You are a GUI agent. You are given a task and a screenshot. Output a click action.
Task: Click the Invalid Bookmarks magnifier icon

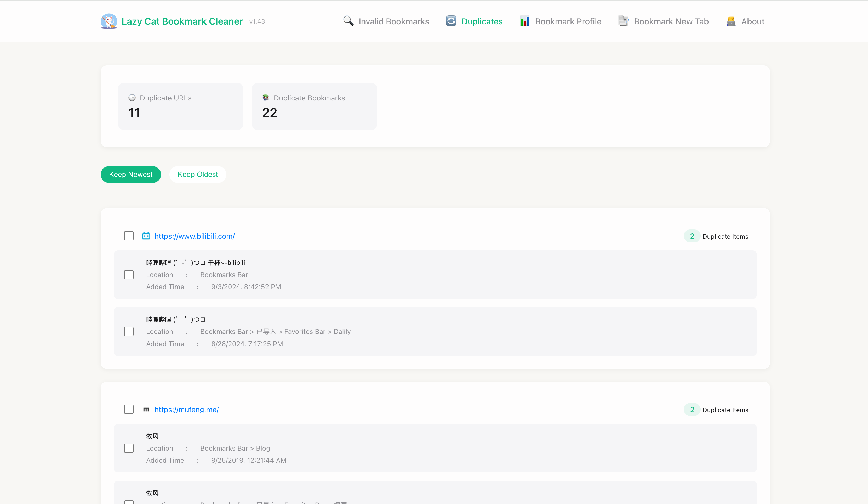tap(348, 21)
